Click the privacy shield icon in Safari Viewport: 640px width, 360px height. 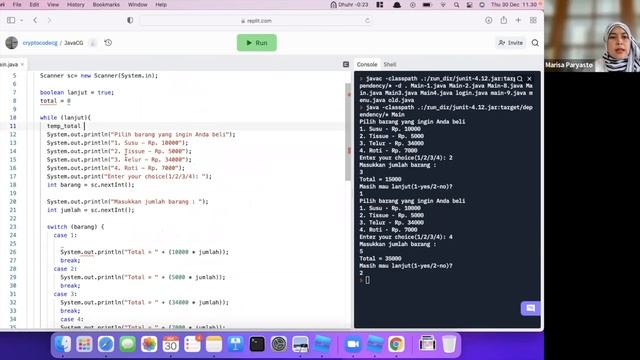pyautogui.click(x=130, y=20)
